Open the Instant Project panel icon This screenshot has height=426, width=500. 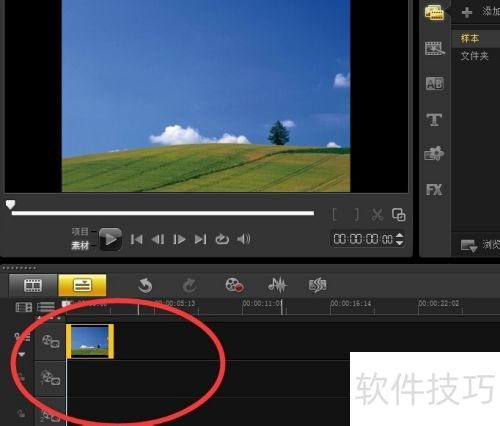pos(435,49)
